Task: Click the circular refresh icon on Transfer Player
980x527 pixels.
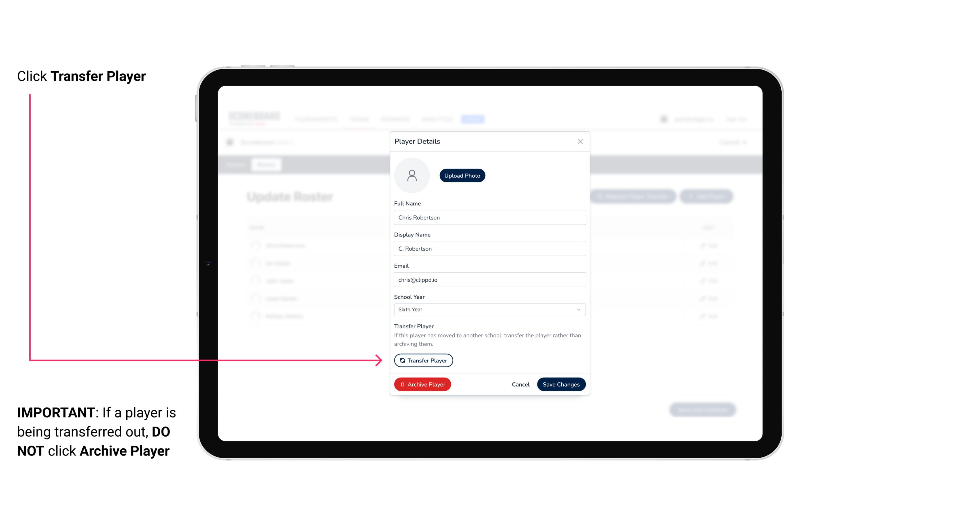Action: (x=402, y=360)
